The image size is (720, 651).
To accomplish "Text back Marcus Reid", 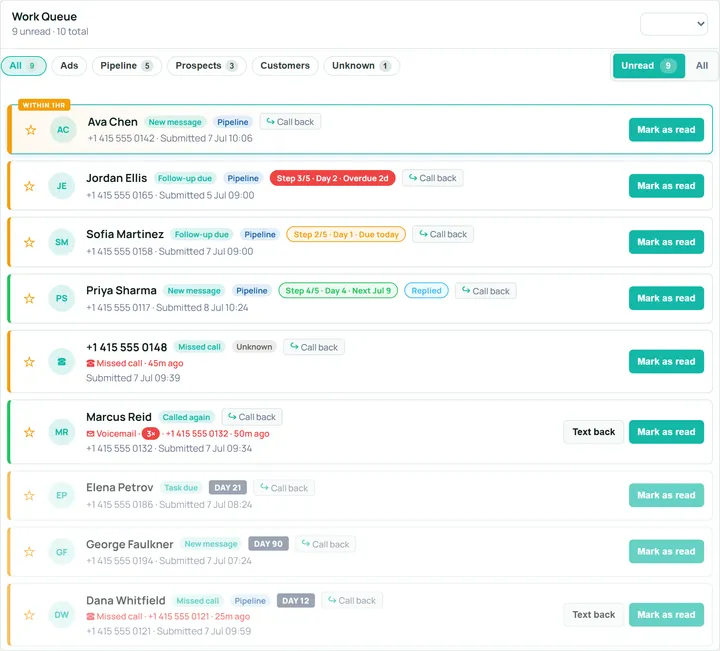I will [594, 432].
